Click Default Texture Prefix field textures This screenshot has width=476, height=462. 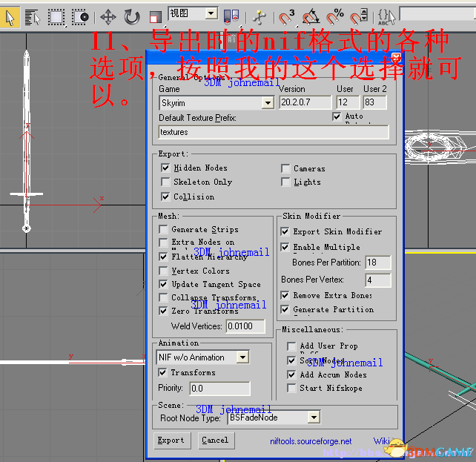(x=274, y=132)
